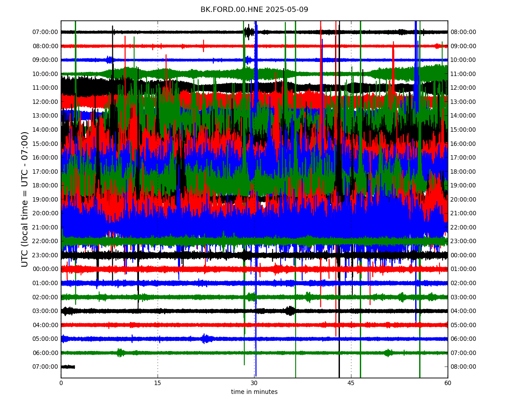Viewport: 509px width, 420px height.
Task: Click left-axis UTC label 21:00:00
Action: click(x=46, y=227)
